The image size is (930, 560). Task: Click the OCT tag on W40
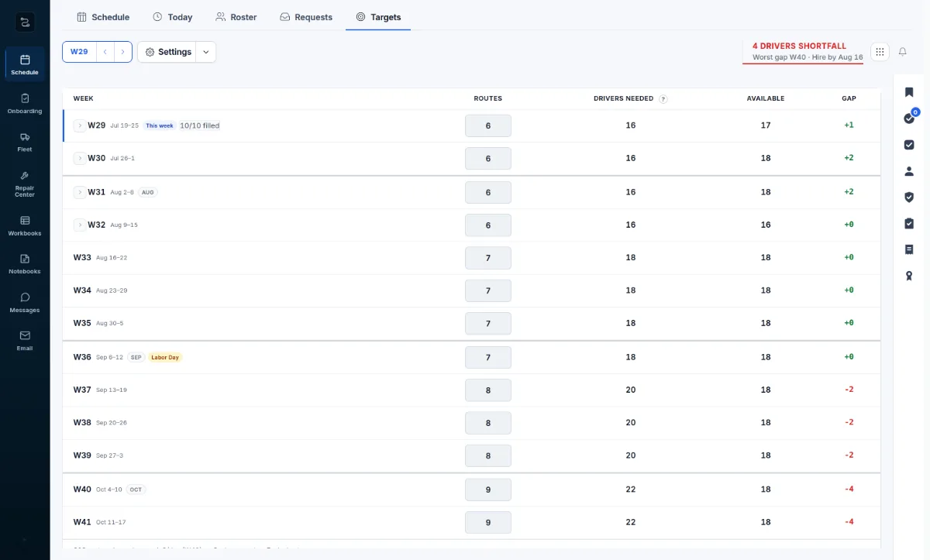136,490
